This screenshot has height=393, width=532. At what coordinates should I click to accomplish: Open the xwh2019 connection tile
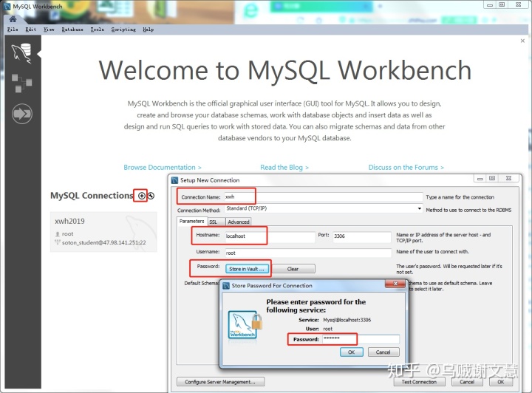tap(103, 232)
